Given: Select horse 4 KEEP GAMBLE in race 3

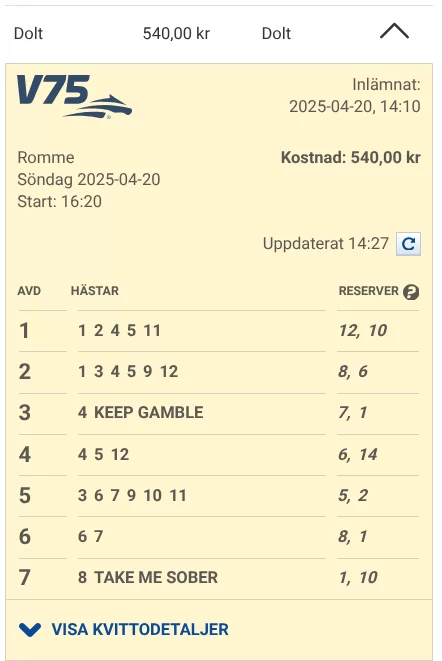Looking at the screenshot, I should click(x=140, y=412).
